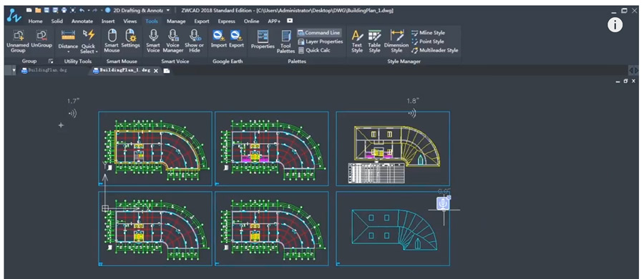Expand the Group panel launcher arrow
Screen dimensions: 644x279
pyautogui.click(x=51, y=62)
